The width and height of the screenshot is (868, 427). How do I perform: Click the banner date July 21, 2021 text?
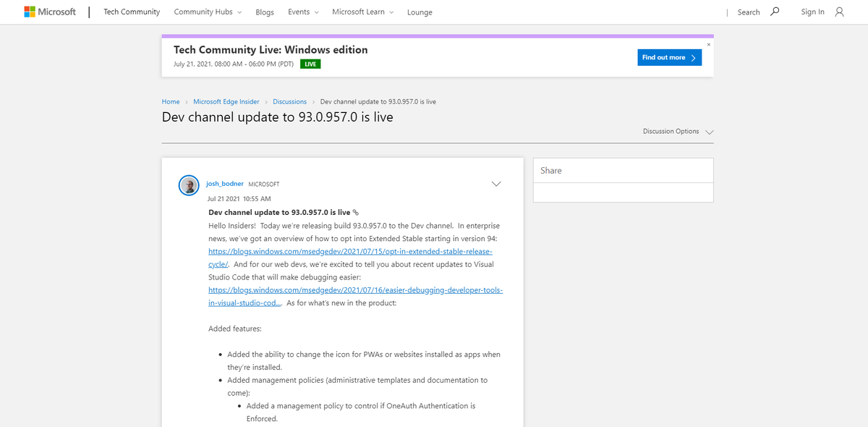coord(234,64)
